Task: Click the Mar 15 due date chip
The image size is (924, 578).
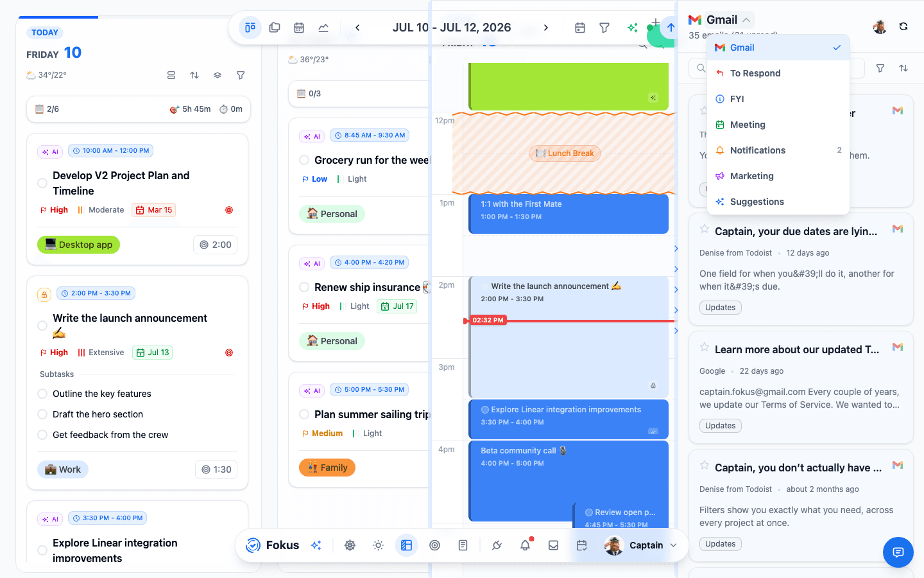Action: tap(154, 210)
